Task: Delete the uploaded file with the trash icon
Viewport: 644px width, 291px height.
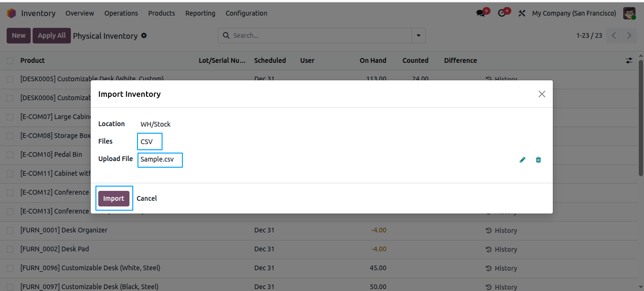Action: pos(538,160)
